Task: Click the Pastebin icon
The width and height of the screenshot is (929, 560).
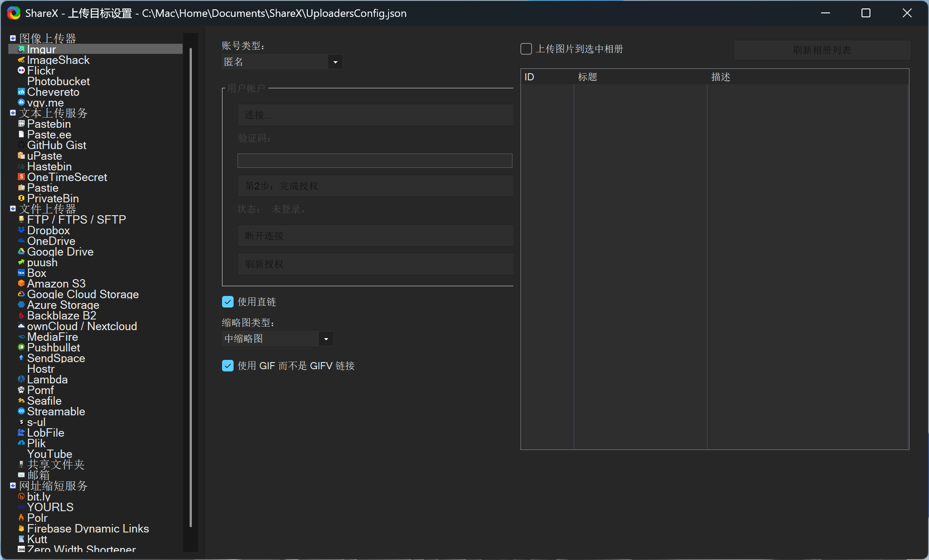Action: tap(21, 124)
